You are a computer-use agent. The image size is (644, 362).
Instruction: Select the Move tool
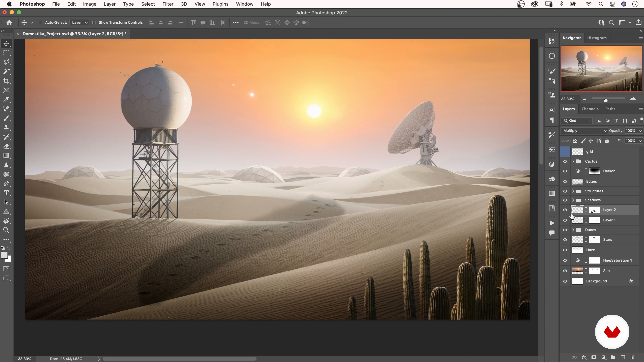click(x=6, y=43)
